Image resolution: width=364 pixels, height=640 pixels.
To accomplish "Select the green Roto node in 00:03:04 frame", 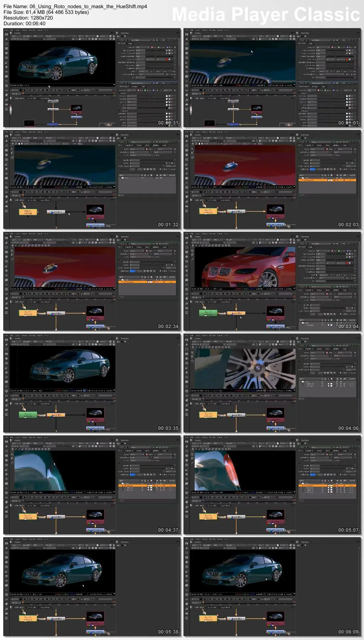I will tap(208, 313).
